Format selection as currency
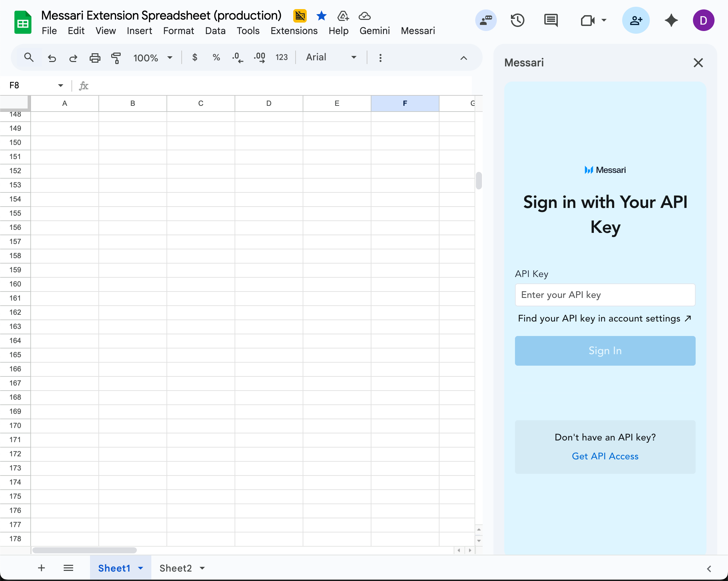This screenshot has width=728, height=581. pyautogui.click(x=194, y=57)
